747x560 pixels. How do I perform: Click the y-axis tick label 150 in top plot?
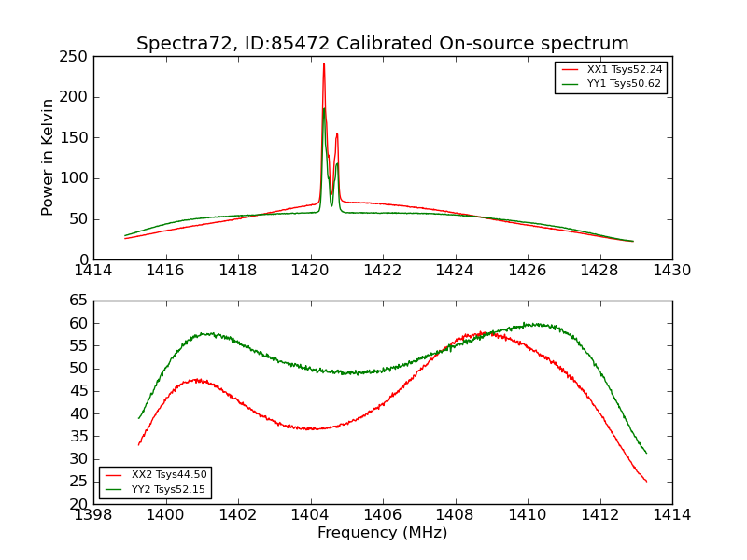click(74, 138)
